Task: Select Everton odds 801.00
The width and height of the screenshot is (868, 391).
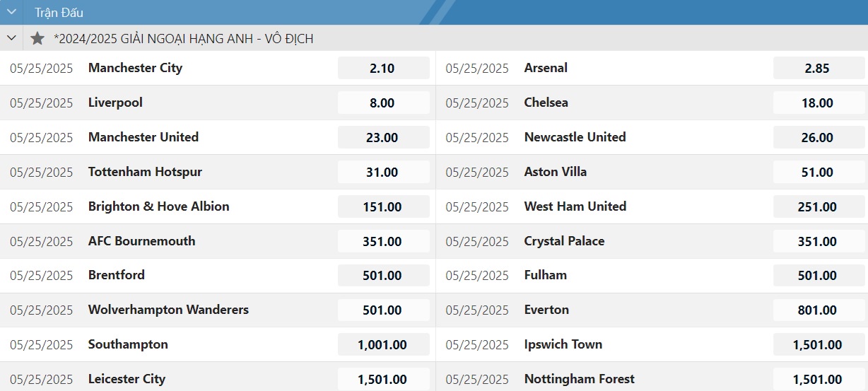Action: [819, 310]
